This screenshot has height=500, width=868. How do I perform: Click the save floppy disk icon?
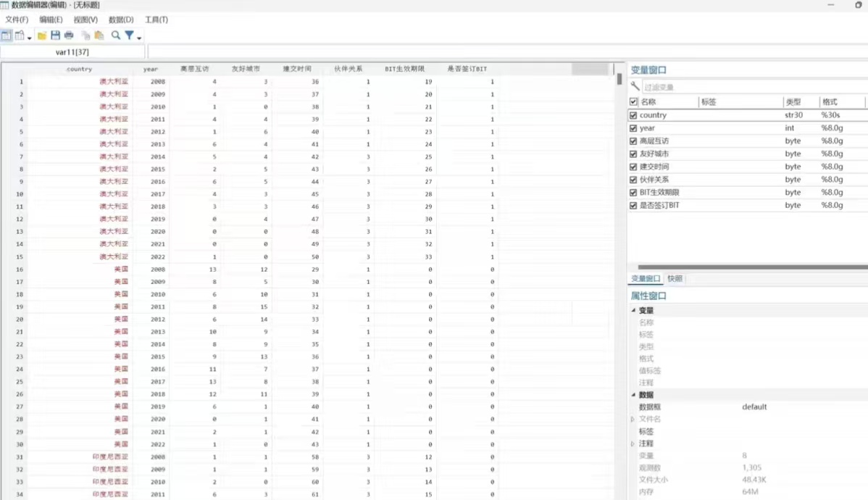[x=55, y=36]
